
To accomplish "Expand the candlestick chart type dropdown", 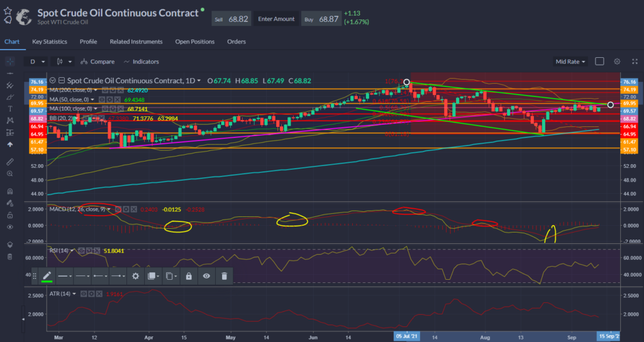I will tap(65, 62).
